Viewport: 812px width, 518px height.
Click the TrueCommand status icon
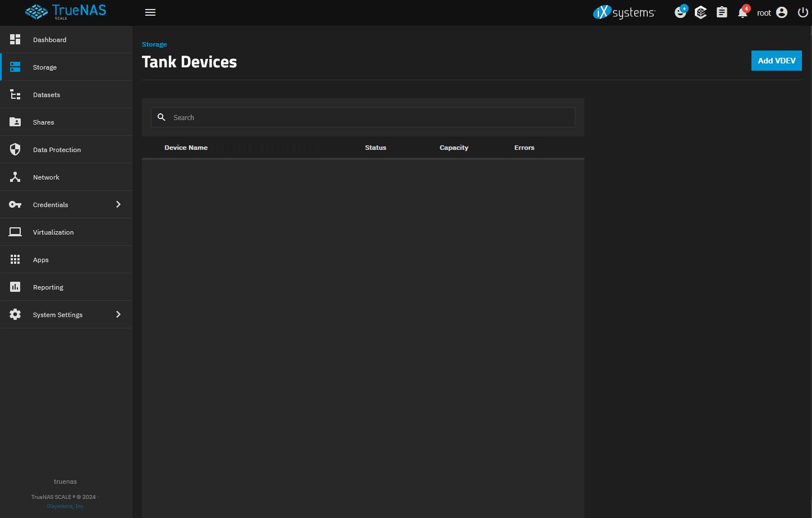(x=700, y=12)
